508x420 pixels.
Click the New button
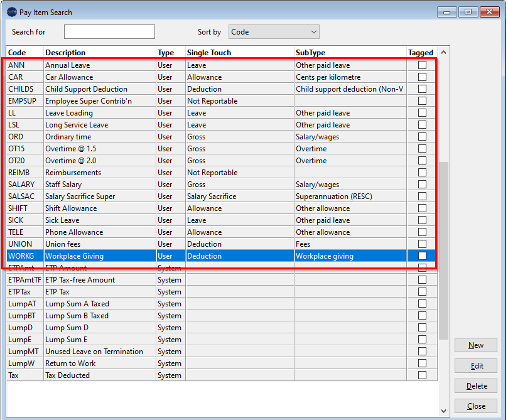pos(475,345)
